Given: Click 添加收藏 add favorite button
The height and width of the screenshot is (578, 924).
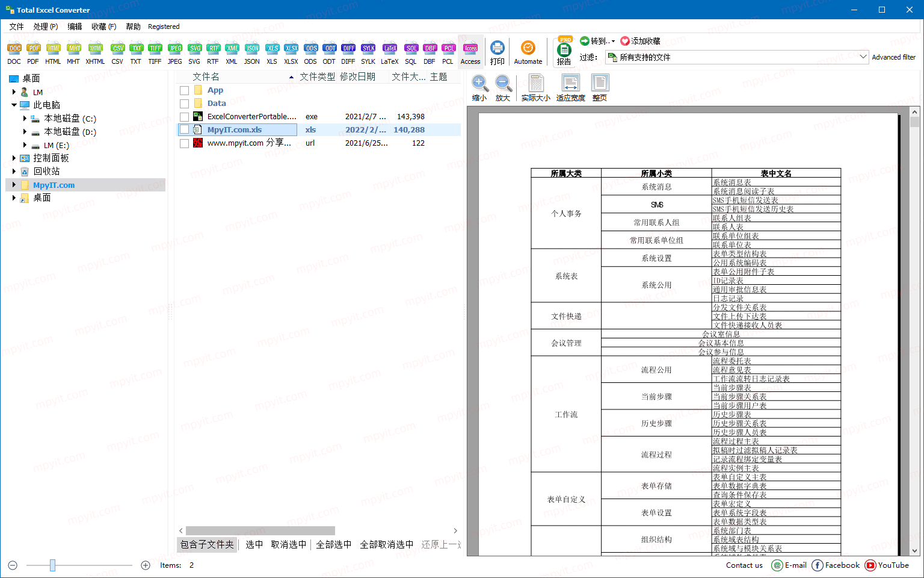Looking at the screenshot, I should (x=641, y=41).
